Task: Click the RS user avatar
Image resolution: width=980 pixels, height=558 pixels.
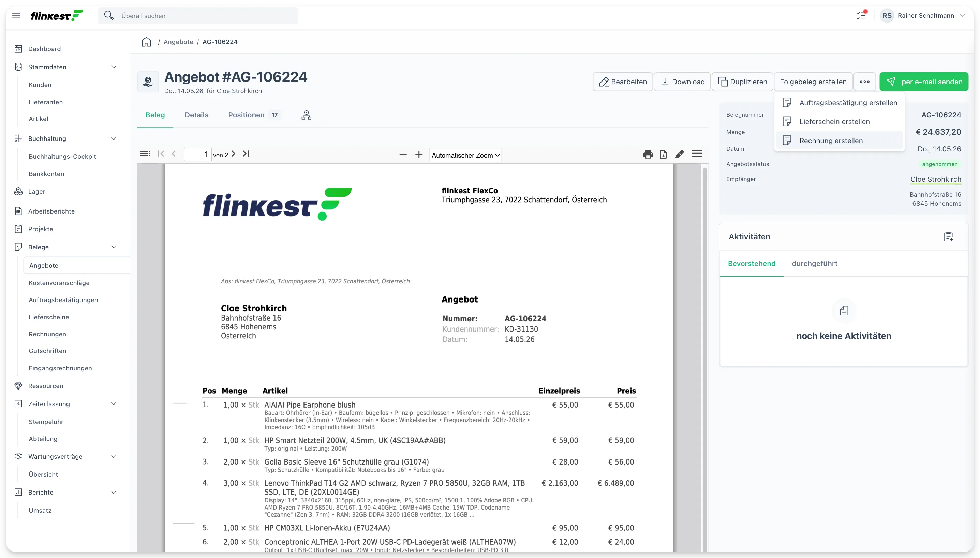Action: pos(887,16)
